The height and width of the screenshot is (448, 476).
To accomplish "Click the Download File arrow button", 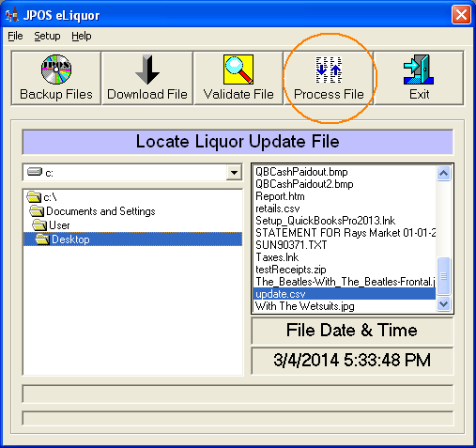I will [x=147, y=78].
